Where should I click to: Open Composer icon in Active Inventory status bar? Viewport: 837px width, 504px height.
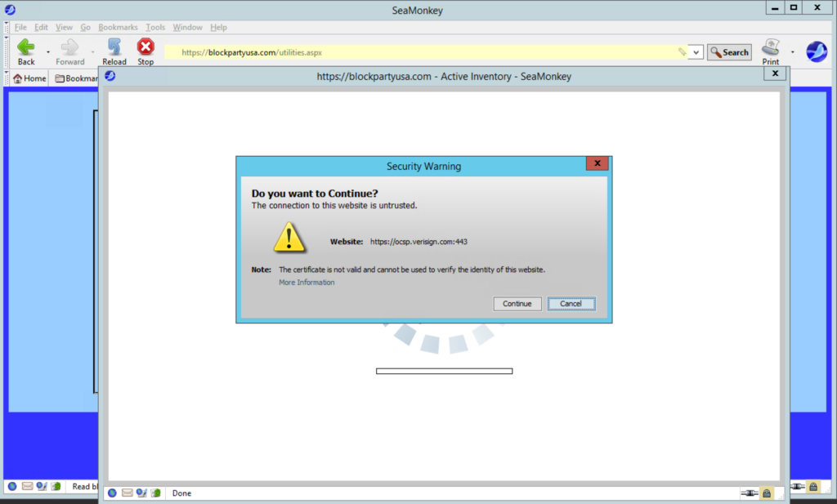click(141, 493)
